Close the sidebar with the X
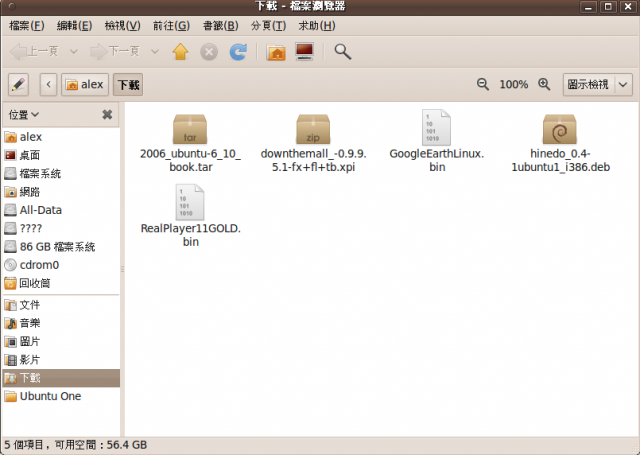The width and height of the screenshot is (640, 455). 107,115
